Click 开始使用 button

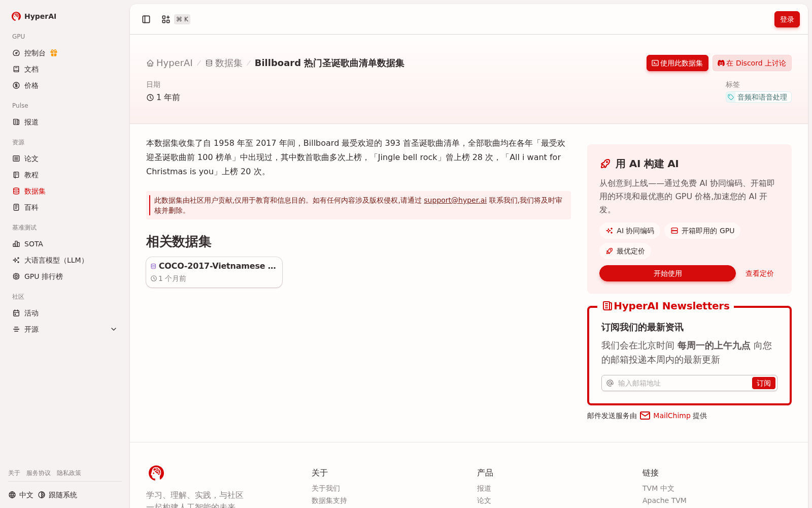tap(667, 273)
